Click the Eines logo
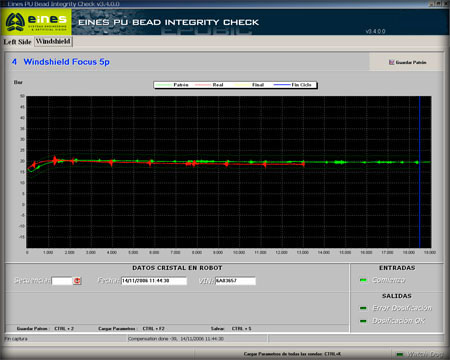Screen dimensions: 450x360 [x=36, y=22]
